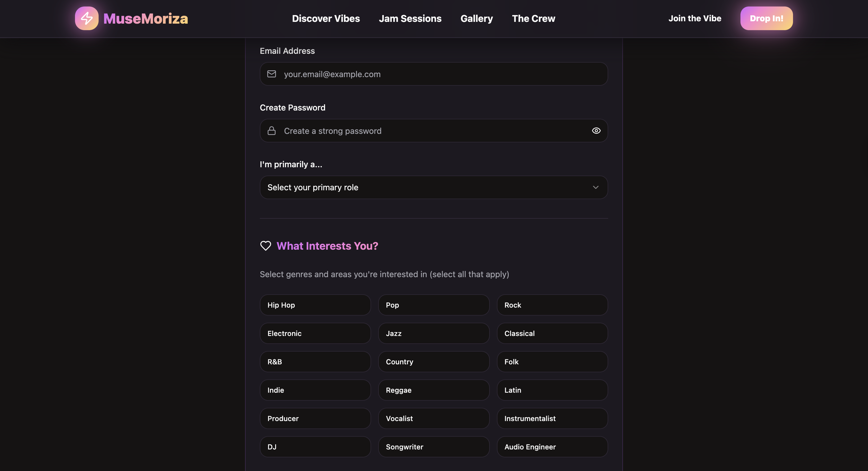868x471 pixels.
Task: Click the lock icon in password field
Action: [x=272, y=131]
